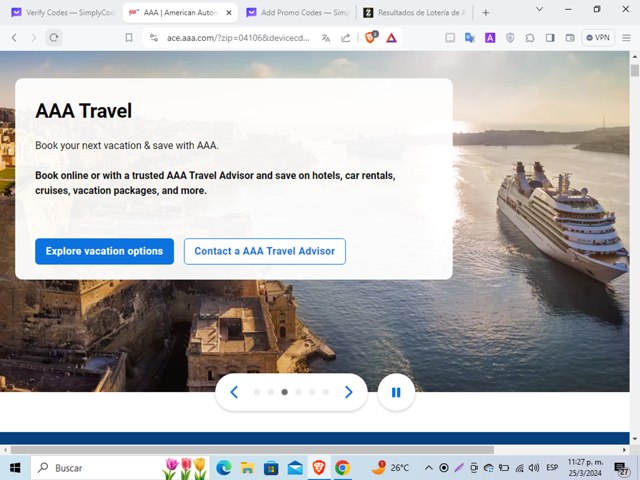640x480 pixels.
Task: Open site settings icon in the address bar
Action: pyautogui.click(x=154, y=38)
